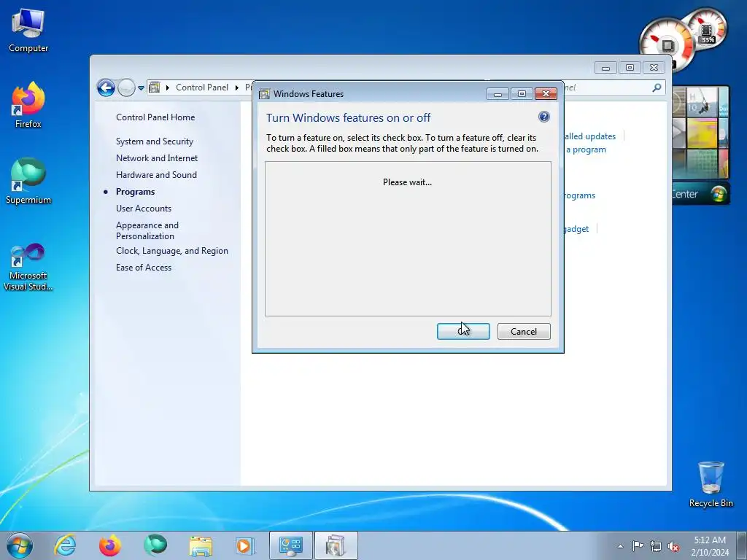Minimize the Control Panel window
The width and height of the screenshot is (747, 560).
pos(605,68)
